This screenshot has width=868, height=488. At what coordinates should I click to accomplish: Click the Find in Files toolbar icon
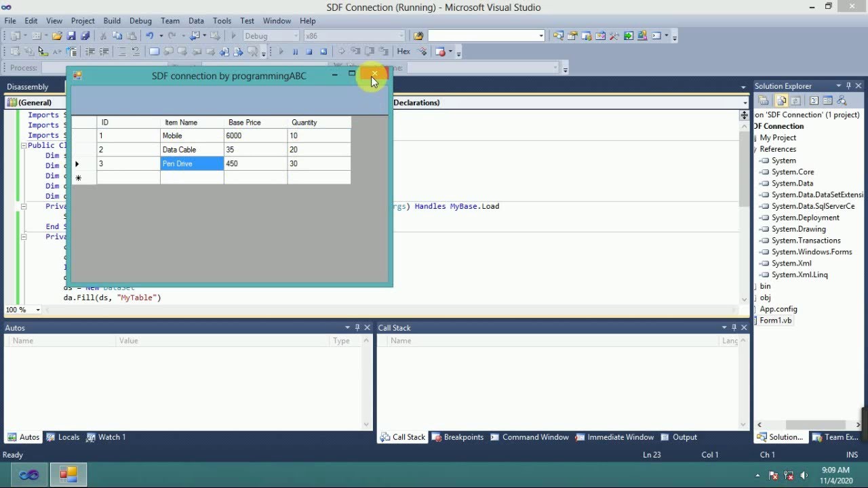[x=418, y=36]
